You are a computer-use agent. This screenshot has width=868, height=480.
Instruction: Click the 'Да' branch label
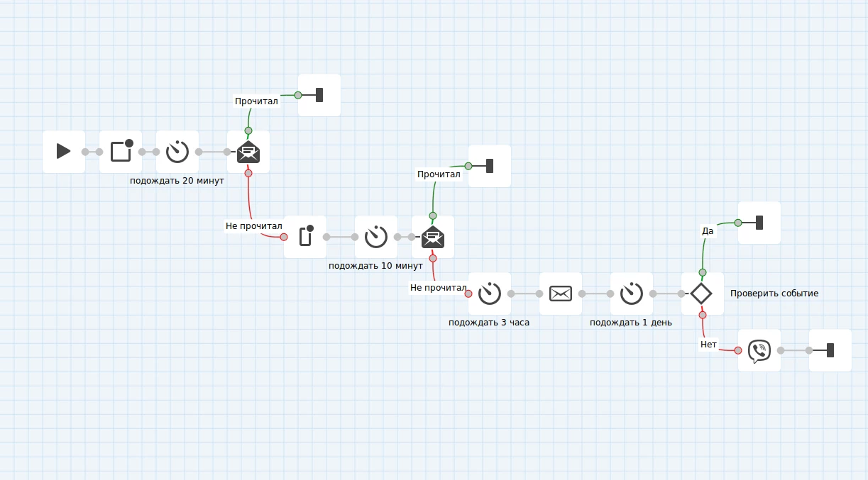[708, 231]
